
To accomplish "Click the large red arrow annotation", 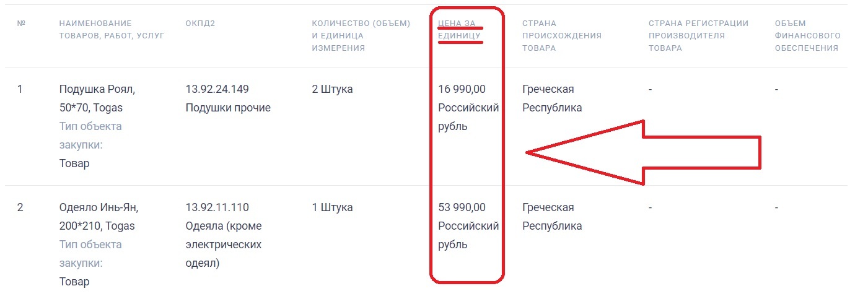I will [x=643, y=152].
